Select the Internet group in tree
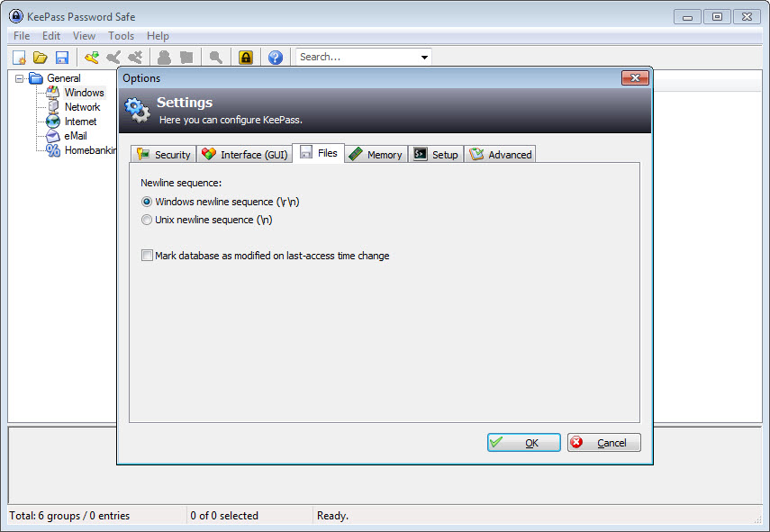This screenshot has width=770, height=532. coord(80,122)
